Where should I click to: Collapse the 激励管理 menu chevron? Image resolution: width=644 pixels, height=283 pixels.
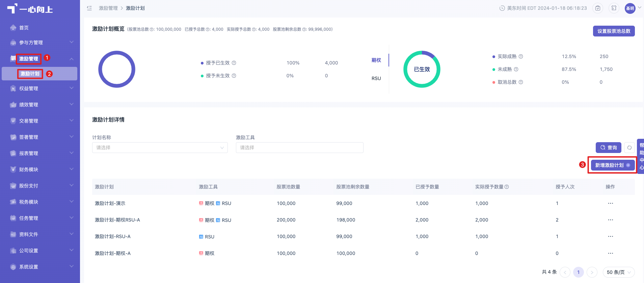coord(72,59)
